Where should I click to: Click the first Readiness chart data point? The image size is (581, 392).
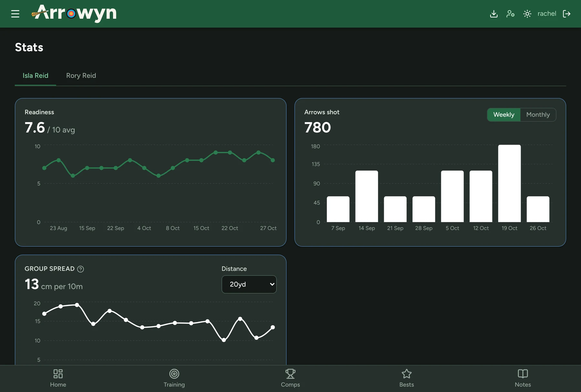tap(44, 168)
